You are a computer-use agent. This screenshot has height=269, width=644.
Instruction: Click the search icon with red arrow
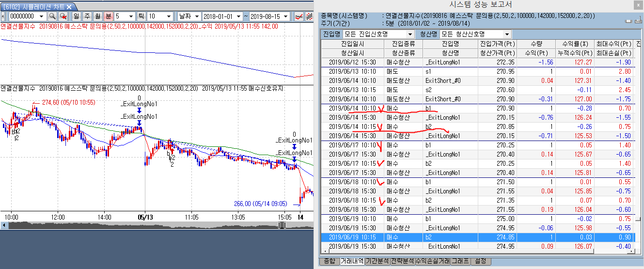[63, 16]
